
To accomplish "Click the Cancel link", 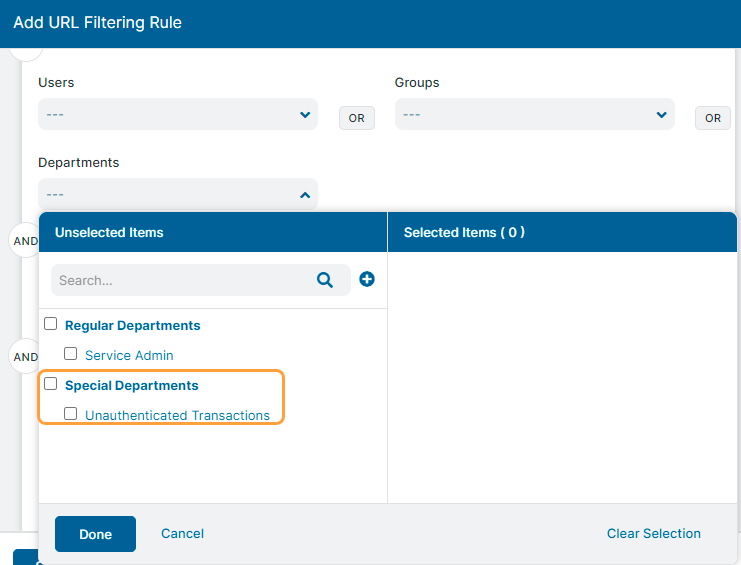I will (x=182, y=533).
